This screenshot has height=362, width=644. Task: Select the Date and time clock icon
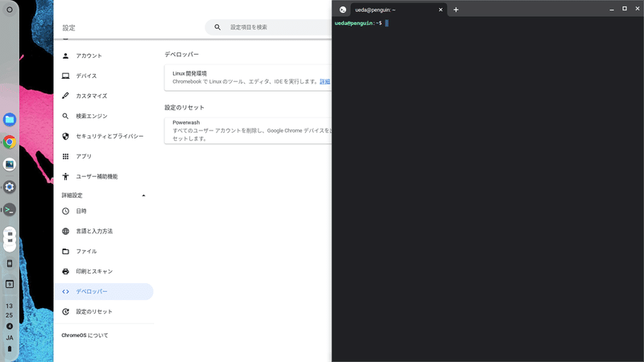[65, 211]
